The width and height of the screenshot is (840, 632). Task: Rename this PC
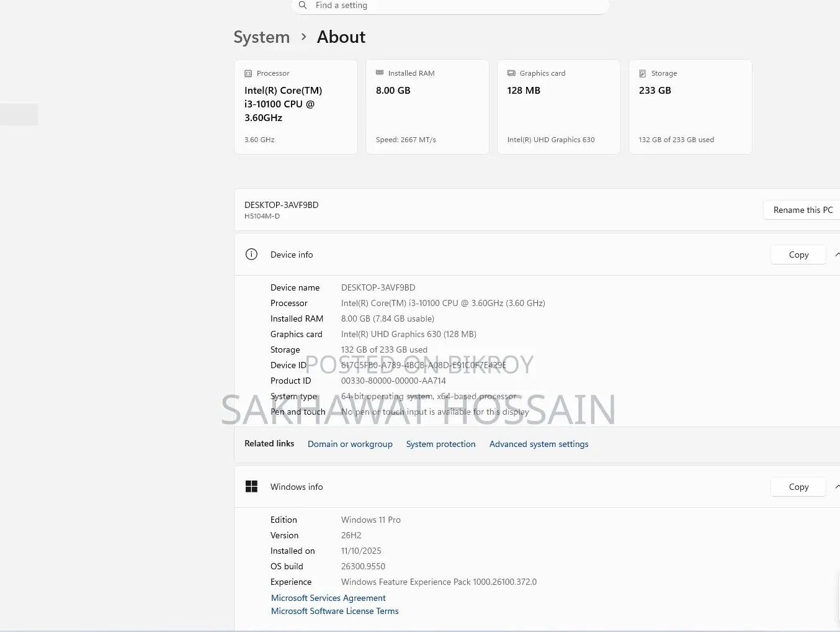pyautogui.click(x=802, y=210)
